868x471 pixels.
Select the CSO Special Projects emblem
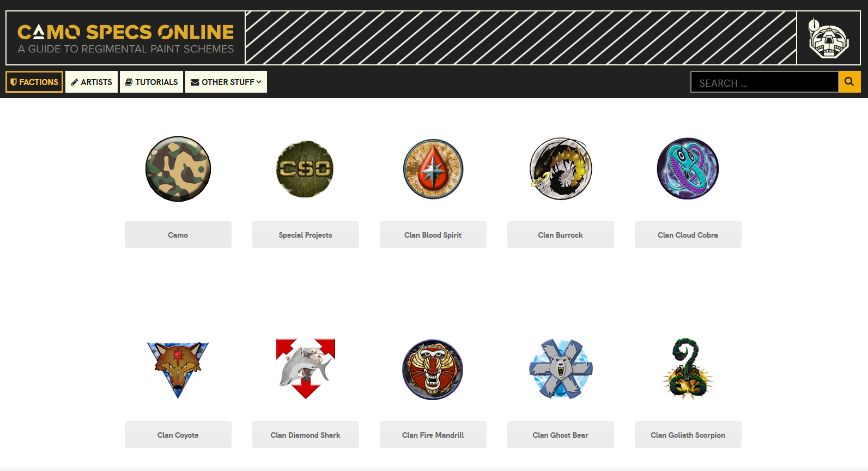(305, 169)
